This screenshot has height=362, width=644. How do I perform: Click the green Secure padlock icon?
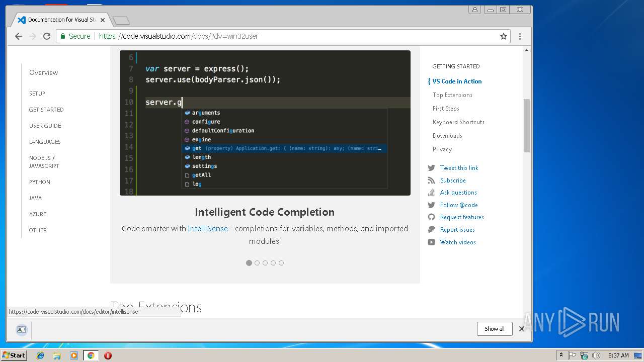[x=63, y=36]
